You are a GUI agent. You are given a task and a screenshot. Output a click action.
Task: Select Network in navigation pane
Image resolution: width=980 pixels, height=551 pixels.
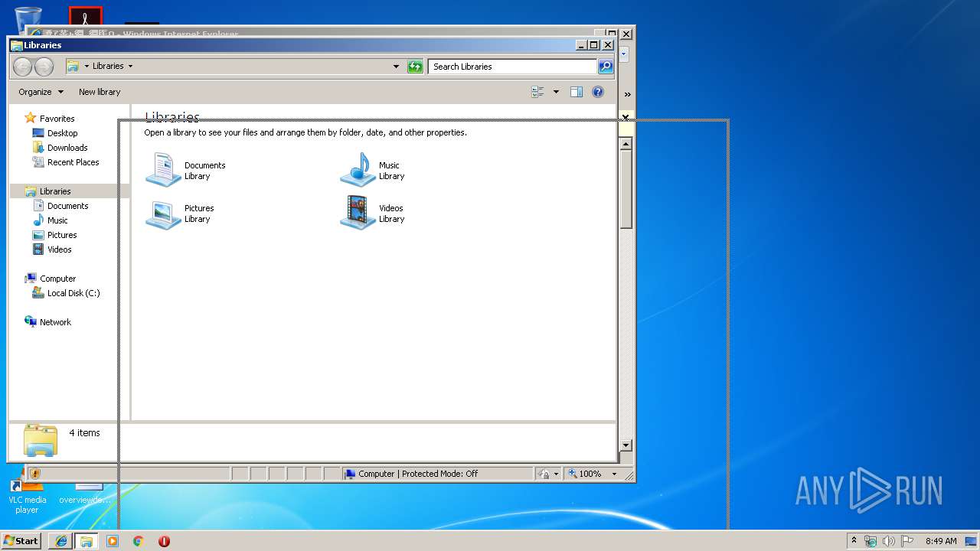[x=55, y=322]
